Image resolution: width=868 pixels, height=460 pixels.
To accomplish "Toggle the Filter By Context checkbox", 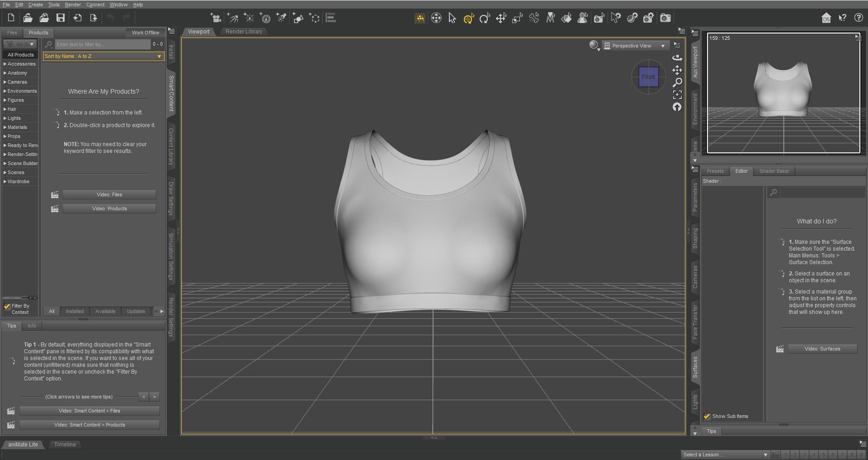I will (x=7, y=306).
